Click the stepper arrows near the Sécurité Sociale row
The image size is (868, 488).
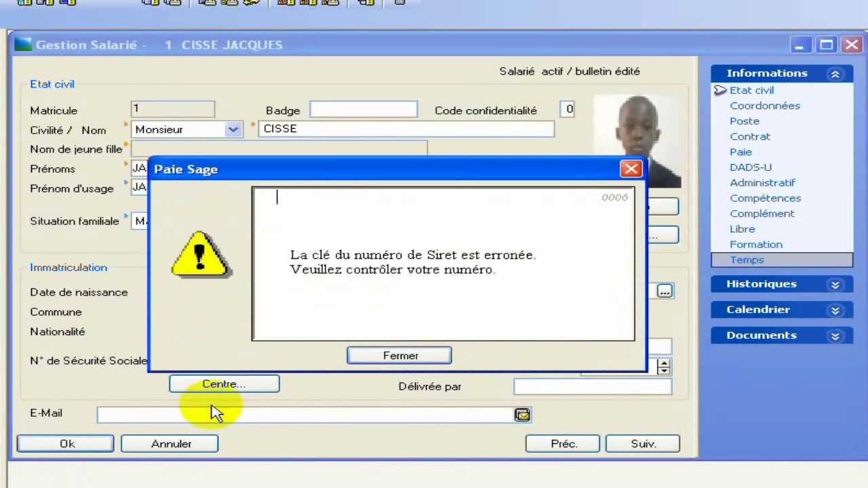(x=664, y=367)
